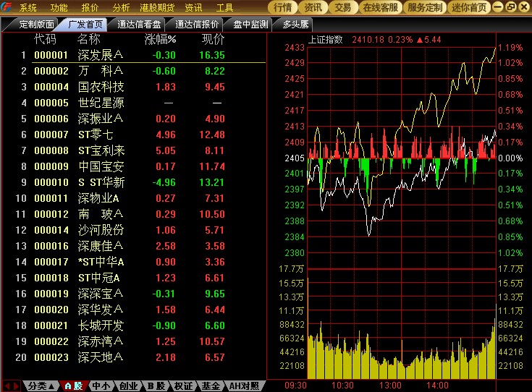Switch to the 通达信看盘 tab
This screenshot has width=532, height=392.
coord(139,25)
